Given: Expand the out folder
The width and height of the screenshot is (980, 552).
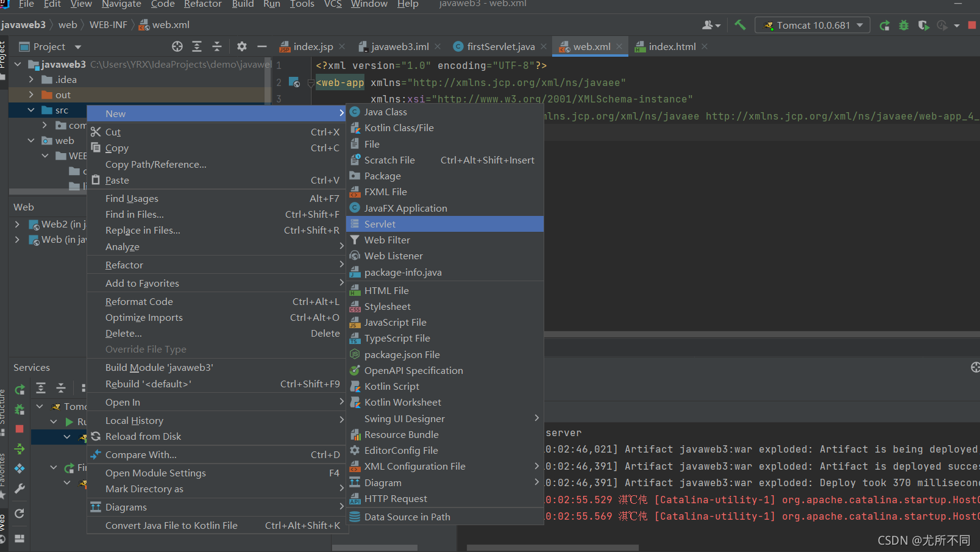Looking at the screenshot, I should tap(31, 95).
